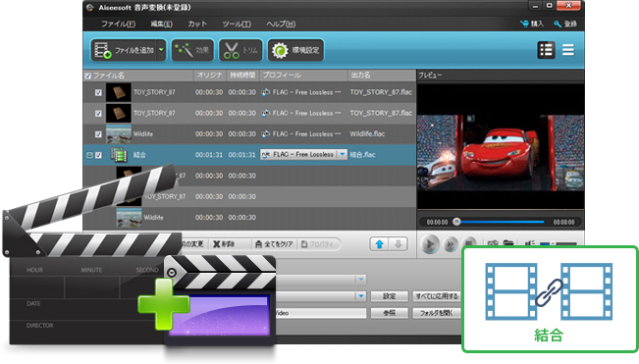Click the 設定 settings button
This screenshot has height=364, width=639.
click(x=389, y=296)
